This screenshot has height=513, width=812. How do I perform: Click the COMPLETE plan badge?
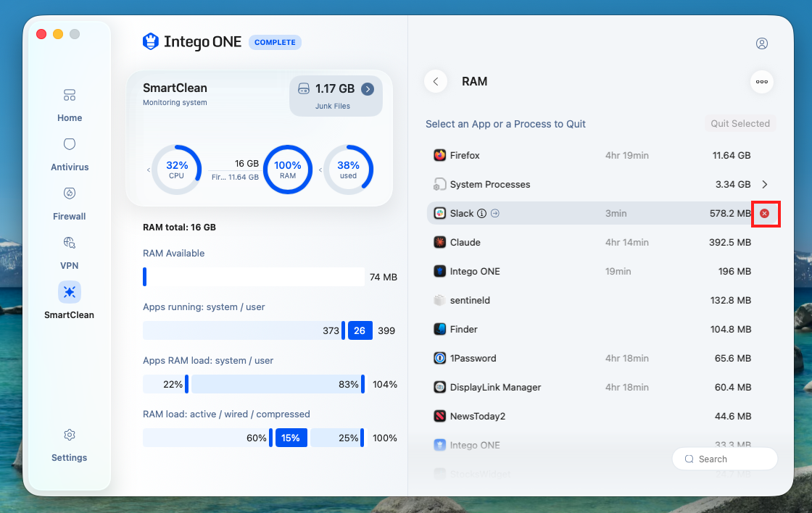(x=275, y=42)
